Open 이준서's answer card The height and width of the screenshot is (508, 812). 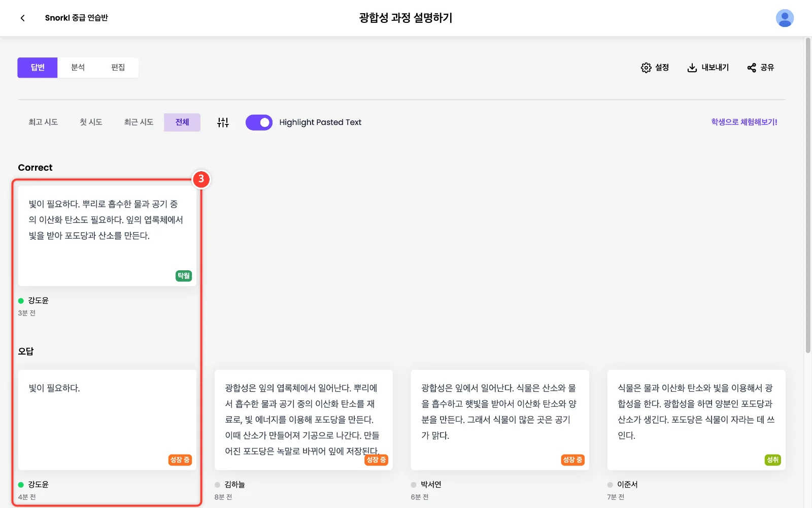click(696, 420)
